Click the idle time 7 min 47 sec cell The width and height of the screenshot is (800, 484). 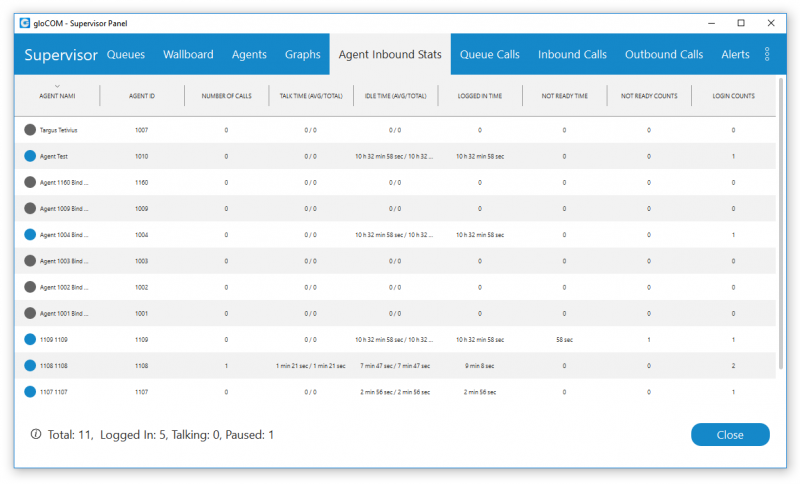point(395,366)
